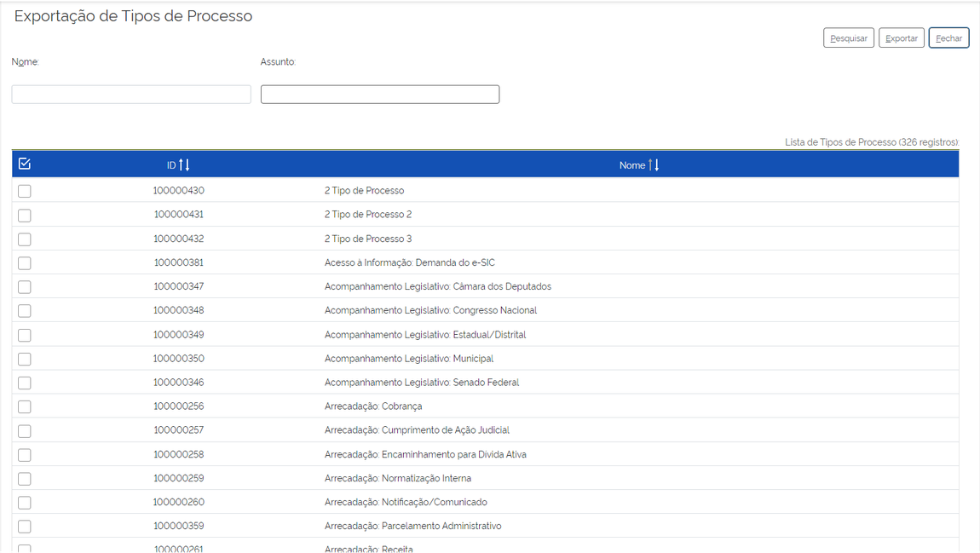Sort Nome column ascending with up arrow

651,164
